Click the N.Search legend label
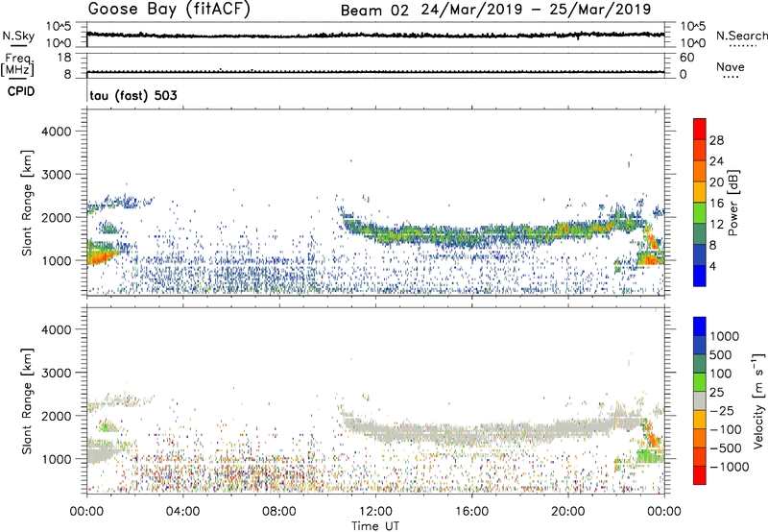This screenshot has width=768, height=532. (742, 36)
